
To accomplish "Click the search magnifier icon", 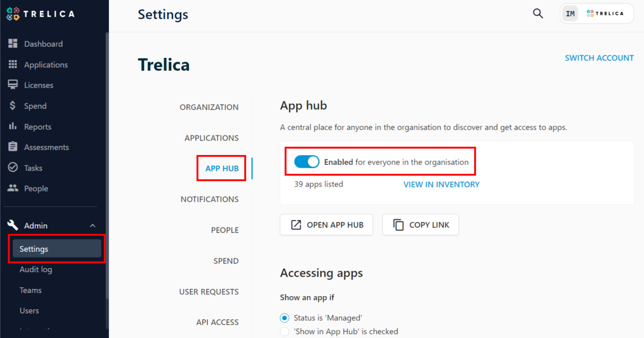I will pos(538,14).
